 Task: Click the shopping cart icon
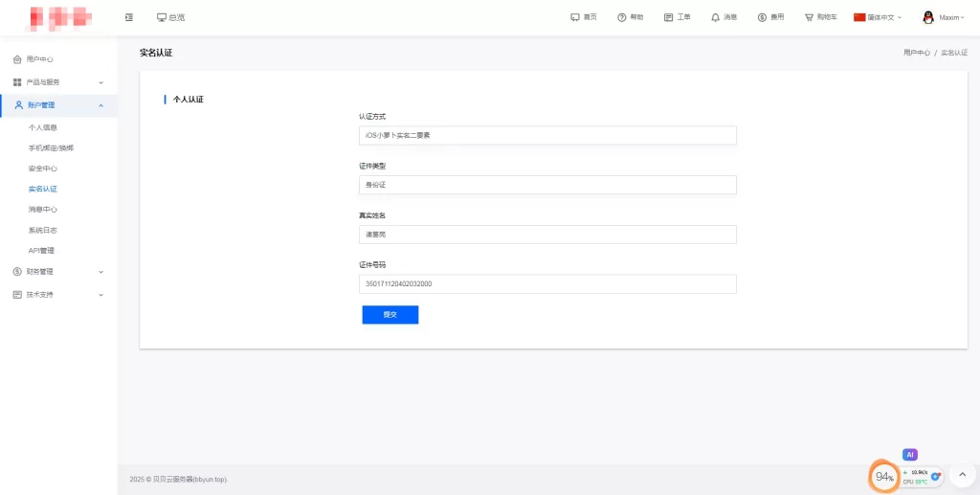(x=809, y=17)
